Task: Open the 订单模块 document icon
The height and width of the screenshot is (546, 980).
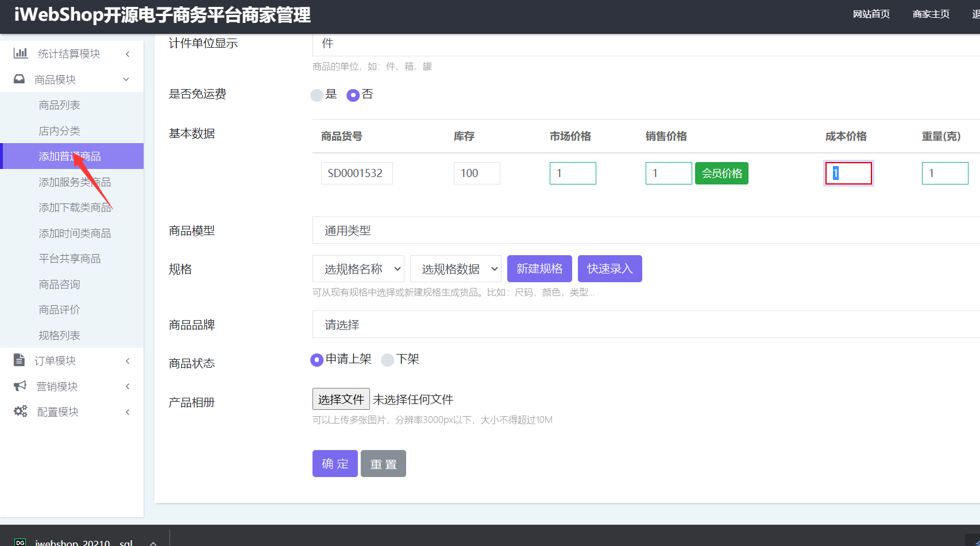Action: tap(19, 360)
